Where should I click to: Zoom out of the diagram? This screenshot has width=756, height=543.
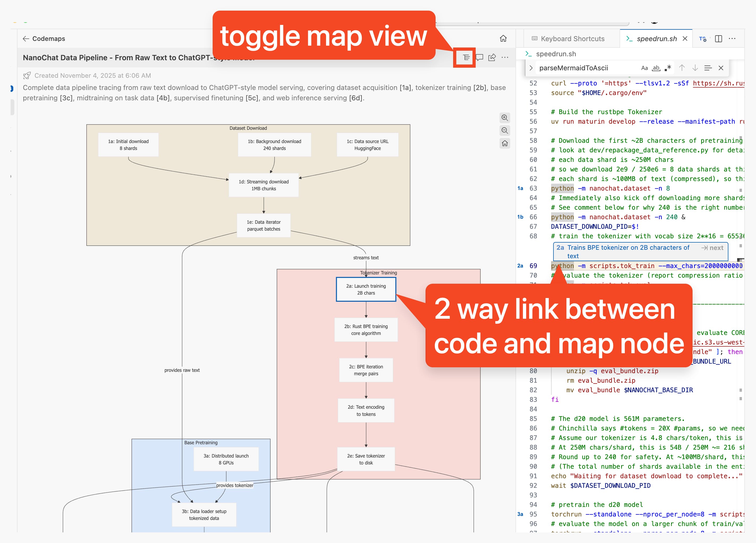[505, 131]
